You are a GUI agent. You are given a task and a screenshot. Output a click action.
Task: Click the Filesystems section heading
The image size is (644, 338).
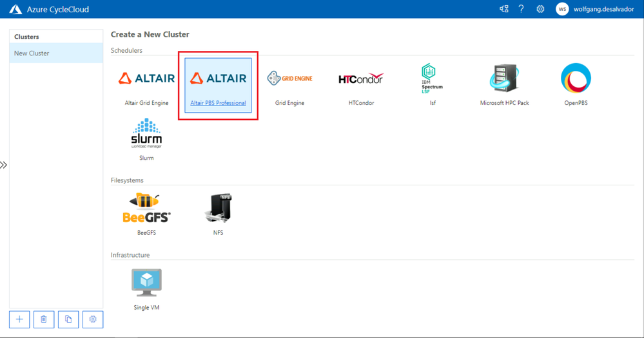coord(127,180)
